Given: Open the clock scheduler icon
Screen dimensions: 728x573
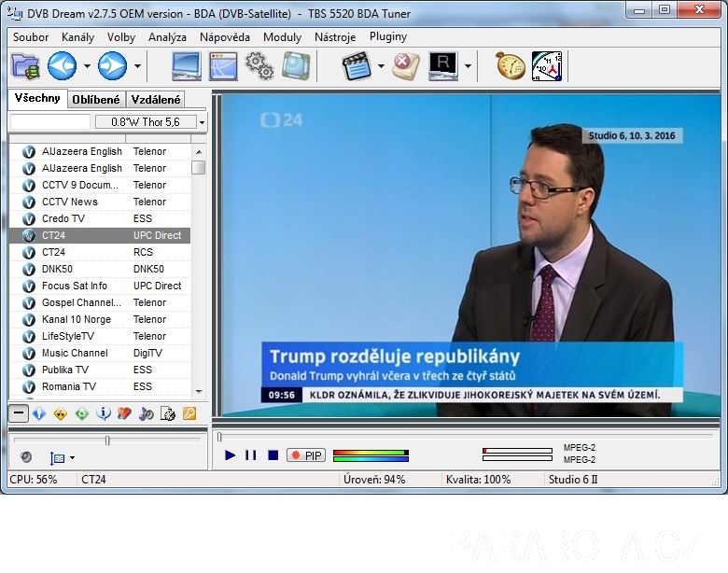Looking at the screenshot, I should 547,66.
